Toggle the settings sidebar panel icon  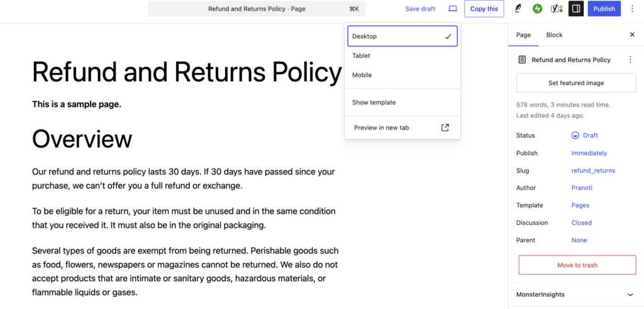point(576,9)
